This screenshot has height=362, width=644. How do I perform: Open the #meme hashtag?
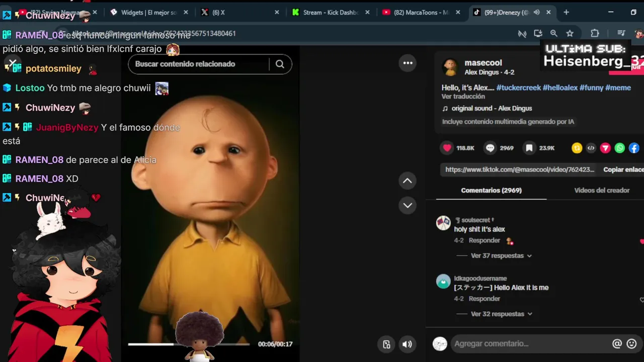618,87
